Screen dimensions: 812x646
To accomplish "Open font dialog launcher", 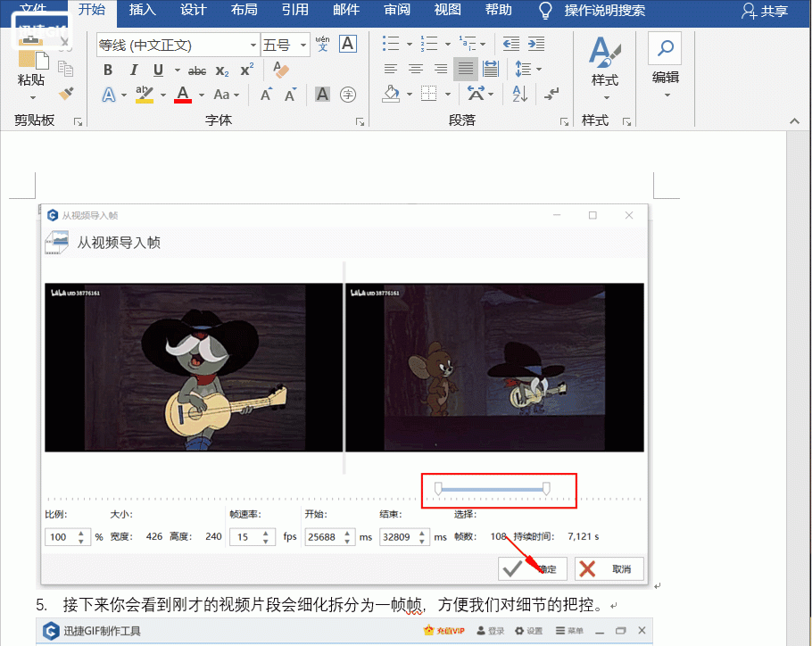I will coord(360,122).
